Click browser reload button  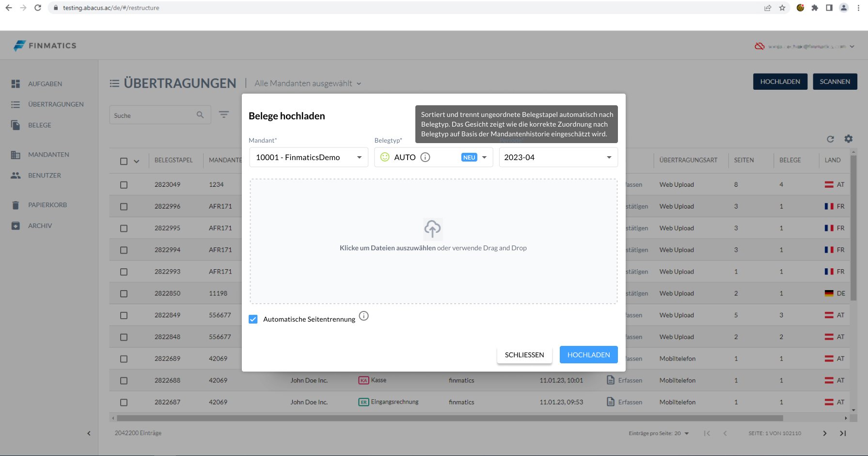[38, 8]
